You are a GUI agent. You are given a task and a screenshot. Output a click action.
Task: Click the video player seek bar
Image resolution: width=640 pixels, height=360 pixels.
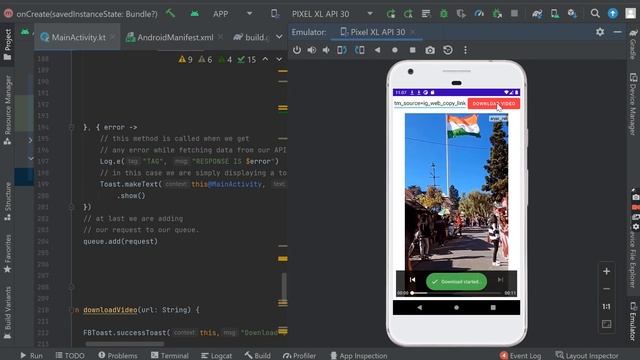pyautogui.click(x=456, y=293)
